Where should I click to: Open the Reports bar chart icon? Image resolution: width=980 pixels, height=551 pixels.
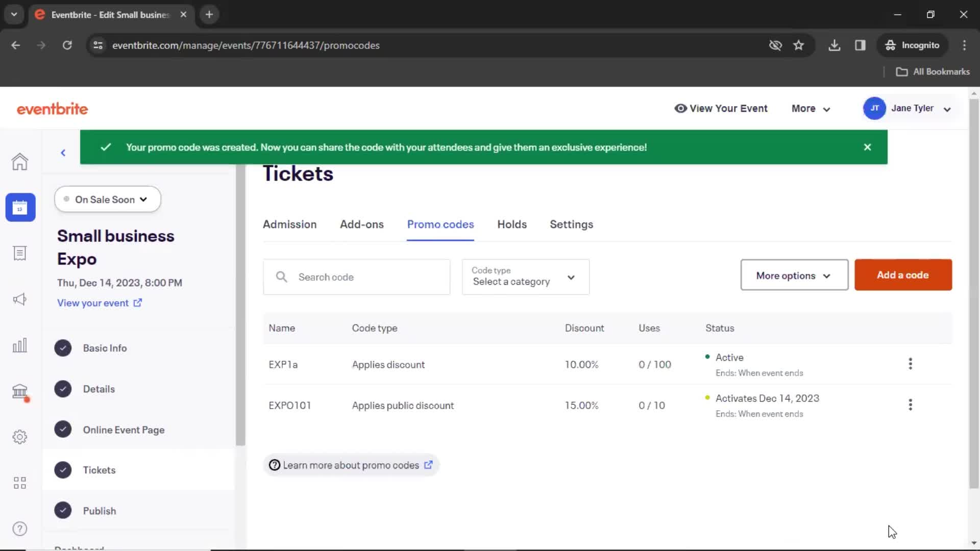click(20, 345)
